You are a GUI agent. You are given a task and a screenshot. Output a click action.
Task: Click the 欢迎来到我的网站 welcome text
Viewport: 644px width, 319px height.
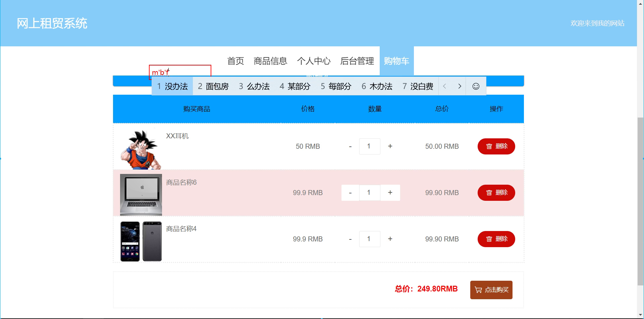(x=597, y=23)
